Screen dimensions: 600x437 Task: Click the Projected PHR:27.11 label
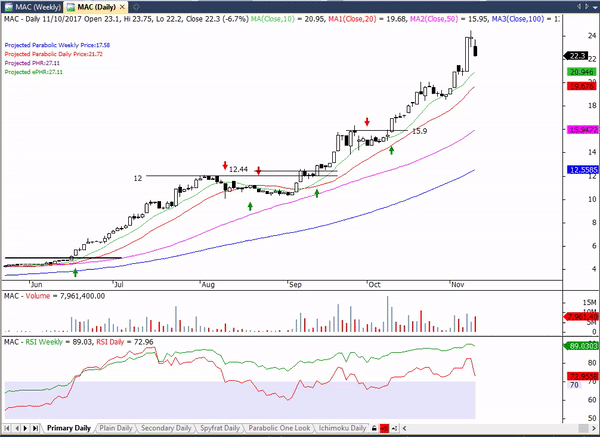click(x=32, y=63)
